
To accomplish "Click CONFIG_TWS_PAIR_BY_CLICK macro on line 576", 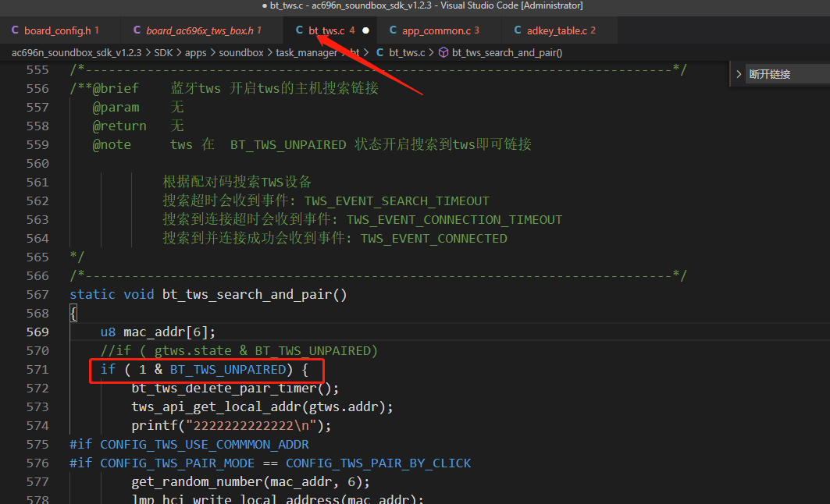I will coord(379,463).
